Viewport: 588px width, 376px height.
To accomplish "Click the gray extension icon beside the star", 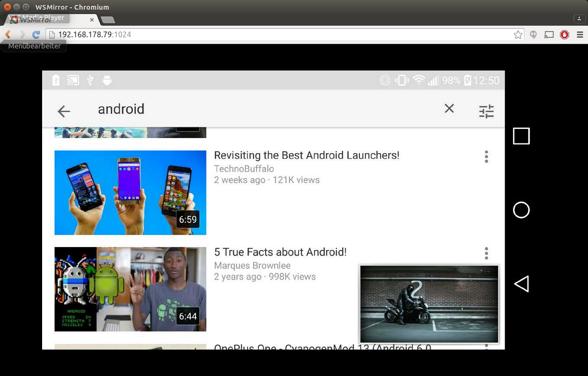I will pos(533,34).
